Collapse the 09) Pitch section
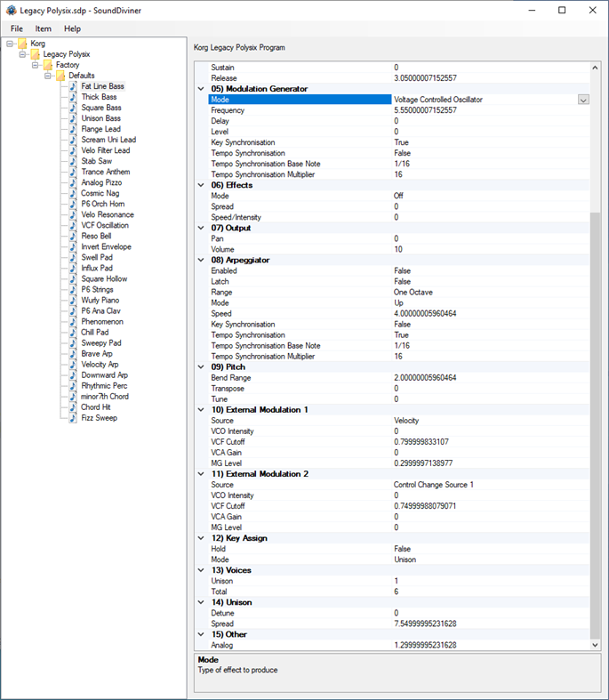The height and width of the screenshot is (700, 609). pos(201,367)
